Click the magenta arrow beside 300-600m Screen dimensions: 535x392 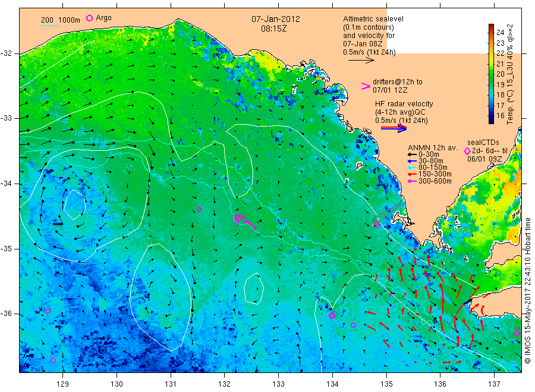click(x=412, y=181)
